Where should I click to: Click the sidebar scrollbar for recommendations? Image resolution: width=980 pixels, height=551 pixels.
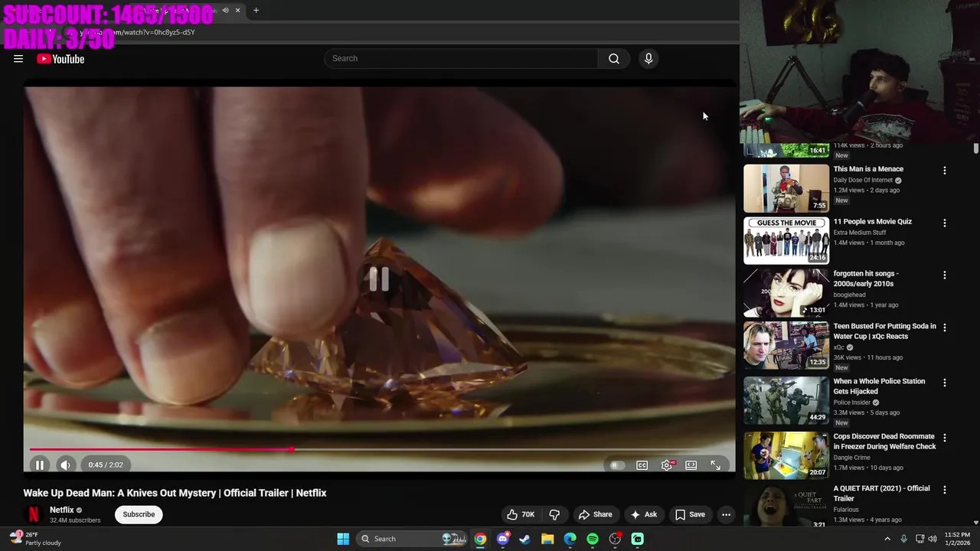(x=975, y=148)
